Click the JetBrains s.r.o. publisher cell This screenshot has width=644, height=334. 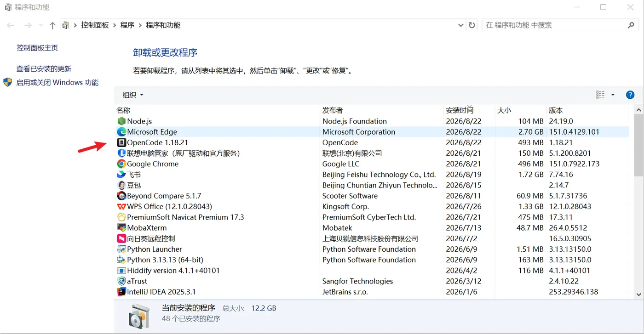345,292
